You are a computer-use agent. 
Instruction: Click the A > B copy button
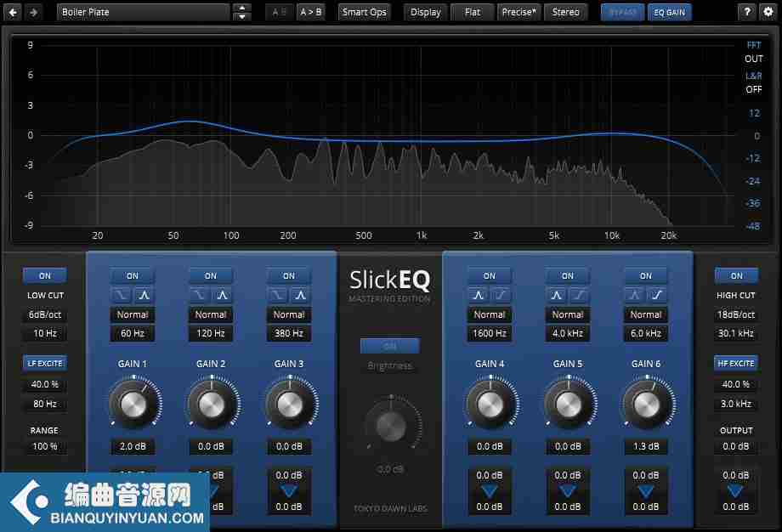click(x=311, y=12)
